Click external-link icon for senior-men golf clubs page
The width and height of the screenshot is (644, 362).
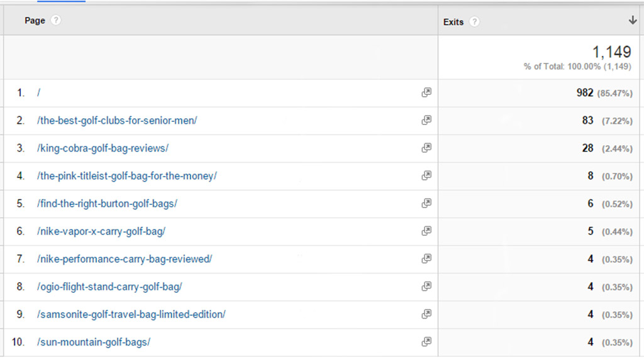pyautogui.click(x=426, y=120)
